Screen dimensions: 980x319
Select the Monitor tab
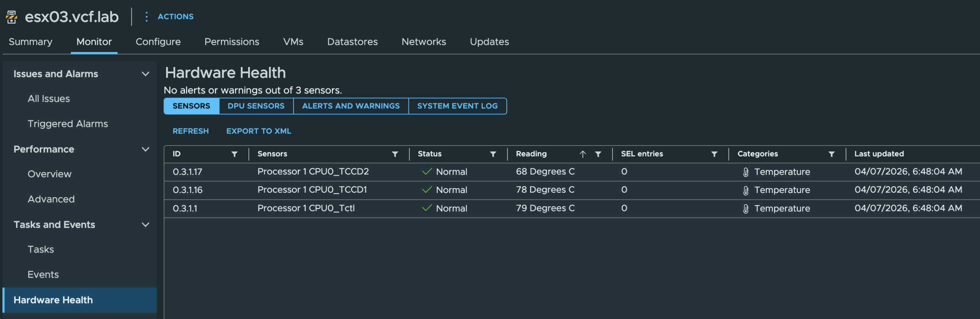coord(94,42)
